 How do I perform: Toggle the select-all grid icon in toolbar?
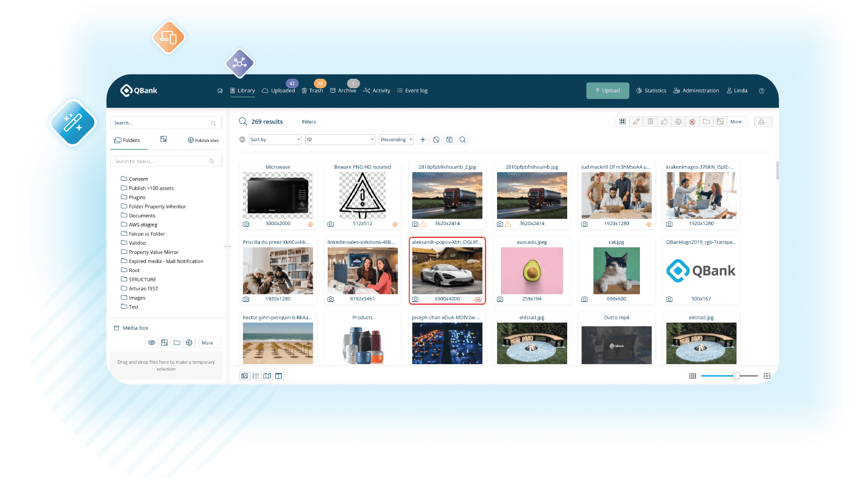[x=622, y=121]
